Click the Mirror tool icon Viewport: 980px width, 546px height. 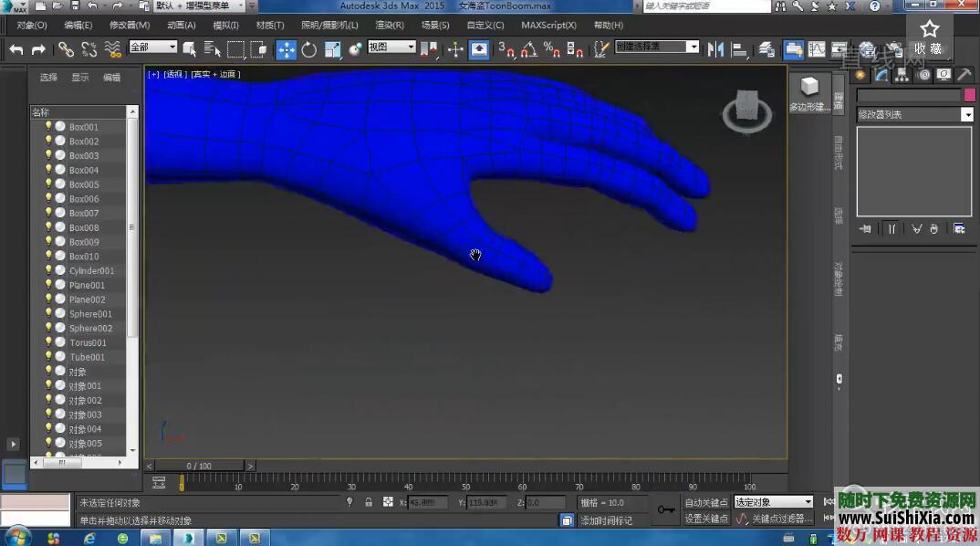(715, 49)
